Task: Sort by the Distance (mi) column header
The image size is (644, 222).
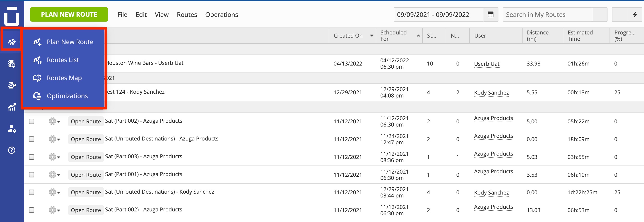Action: point(543,36)
